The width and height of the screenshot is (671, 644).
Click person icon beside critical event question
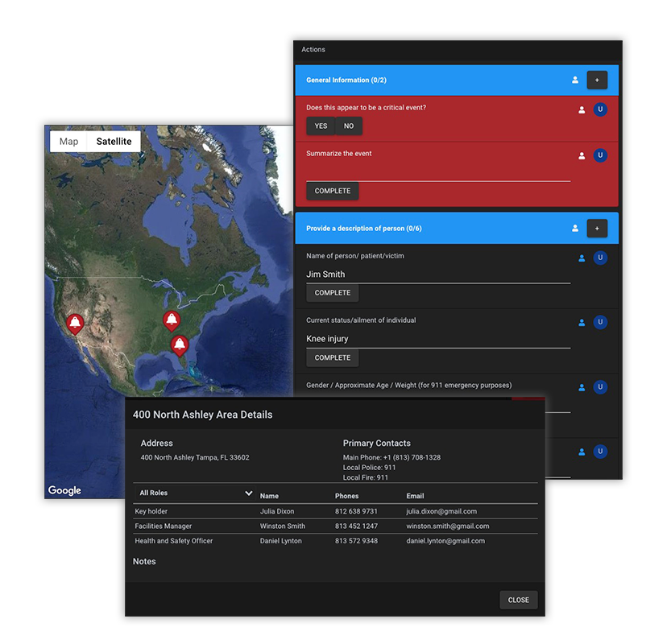pos(582,110)
